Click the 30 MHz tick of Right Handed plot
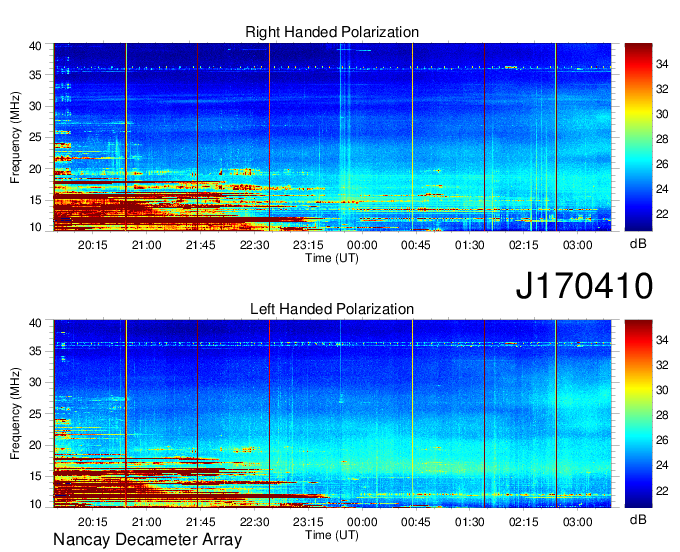The height and width of the screenshot is (552, 680). click(35, 106)
